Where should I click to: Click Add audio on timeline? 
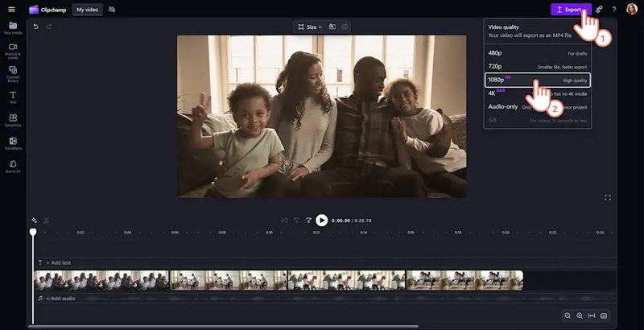coord(60,298)
